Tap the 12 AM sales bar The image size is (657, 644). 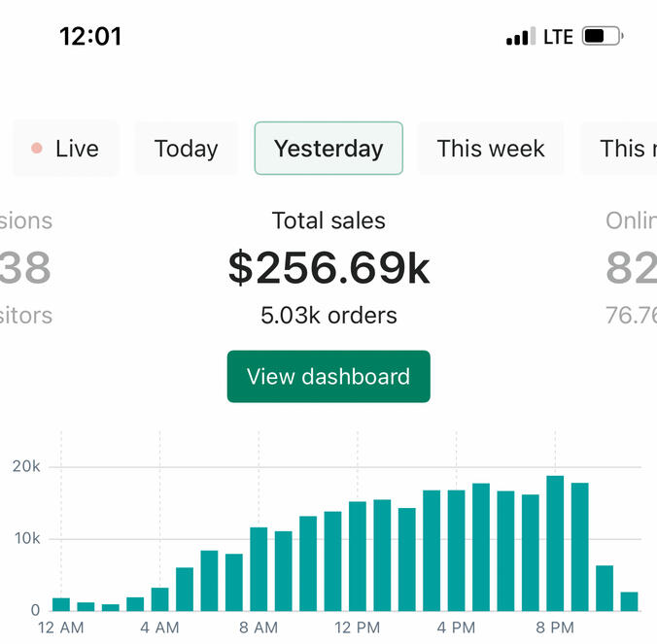pyautogui.click(x=61, y=604)
